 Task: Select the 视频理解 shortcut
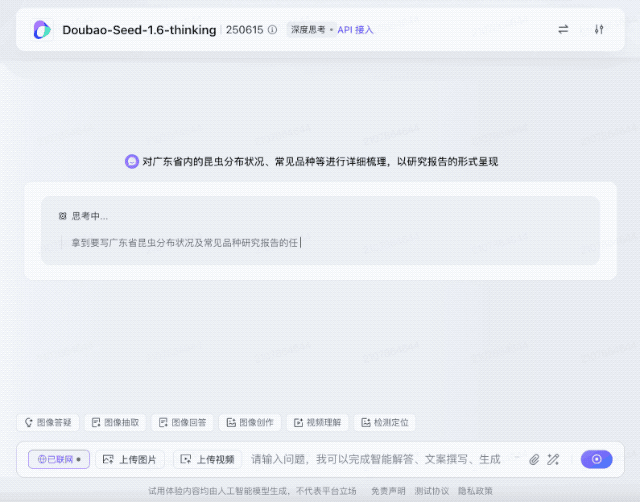coord(318,422)
